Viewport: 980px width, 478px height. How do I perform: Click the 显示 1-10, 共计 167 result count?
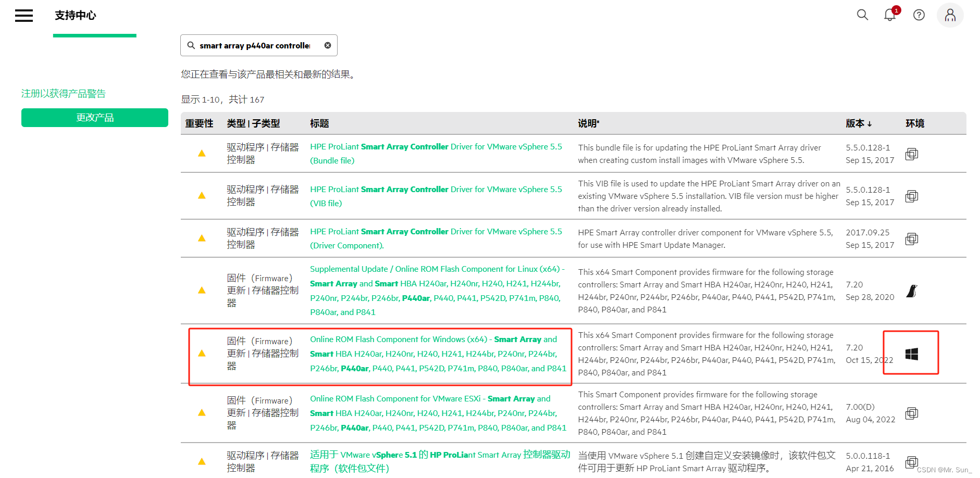pyautogui.click(x=222, y=99)
